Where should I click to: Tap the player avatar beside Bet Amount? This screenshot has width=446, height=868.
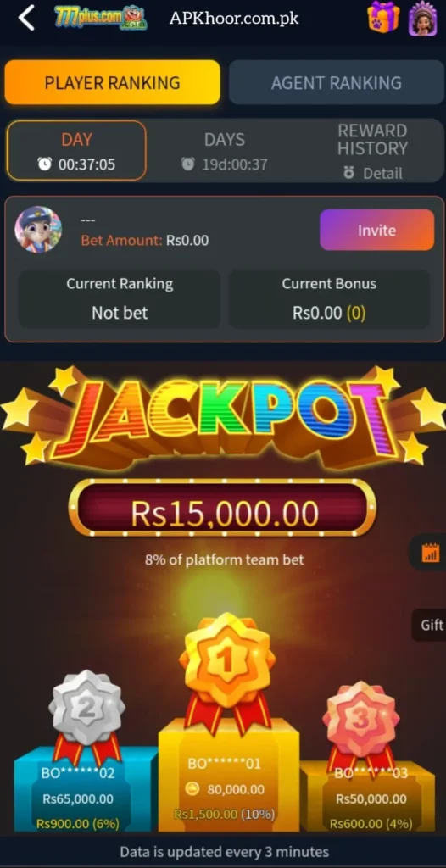coord(38,229)
